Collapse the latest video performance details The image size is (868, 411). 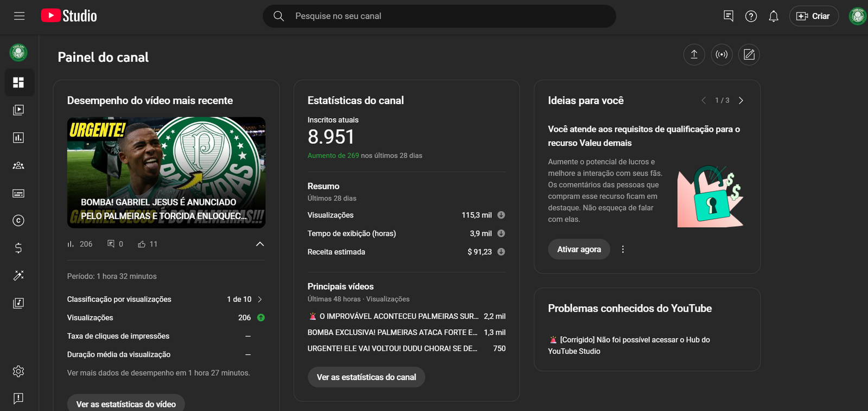click(x=260, y=244)
